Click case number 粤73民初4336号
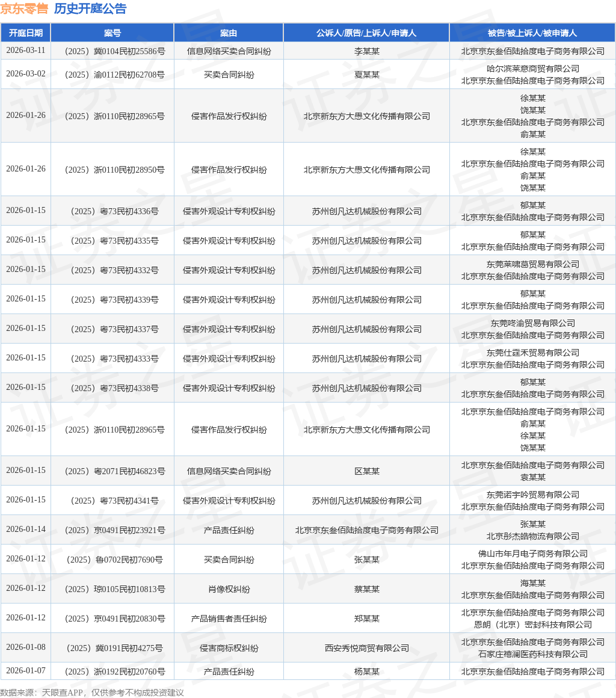The image size is (616, 698). pos(115,211)
